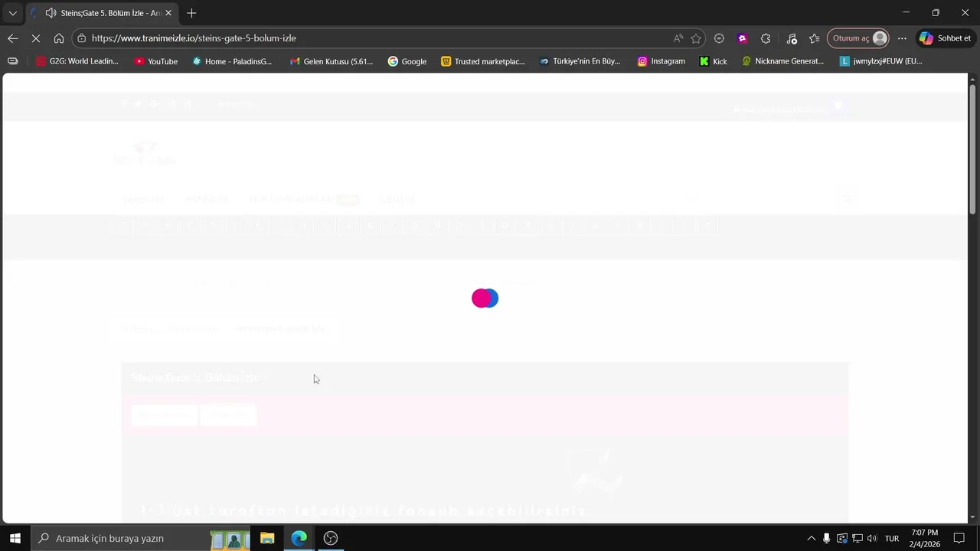Open the purple extension icon
Viewport: 980px width, 551px height.
(742, 38)
